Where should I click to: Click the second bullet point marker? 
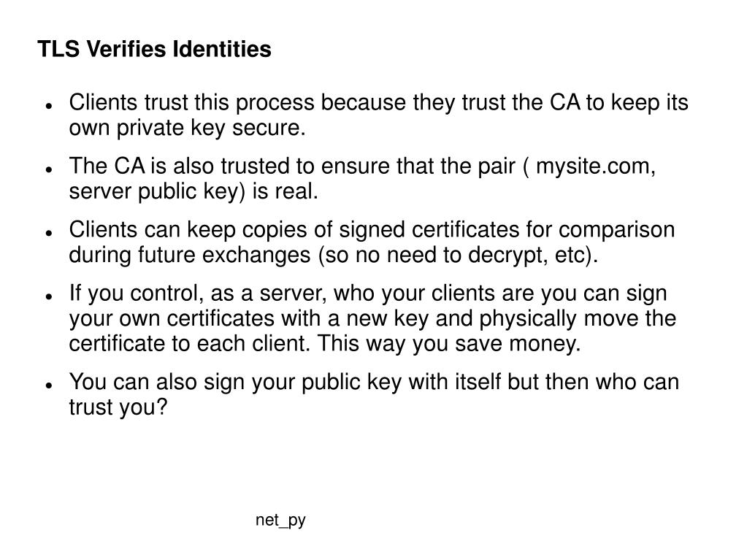[49, 169]
